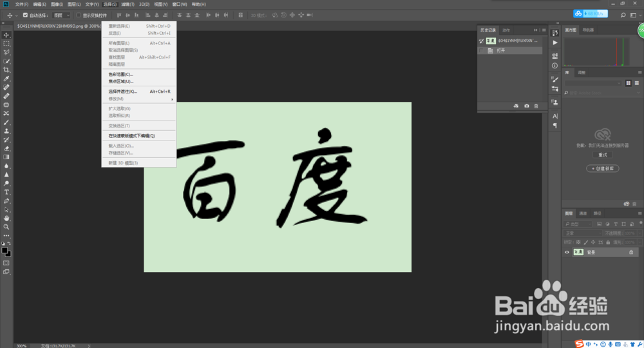This screenshot has width=644, height=348.
Task: Filter layers by pixel layers icon
Action: pos(599,224)
